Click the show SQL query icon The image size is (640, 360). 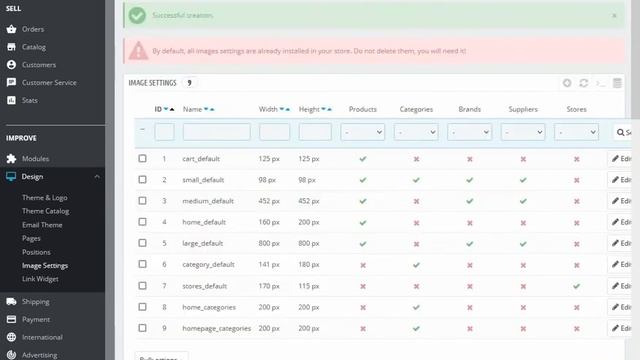pos(600,83)
